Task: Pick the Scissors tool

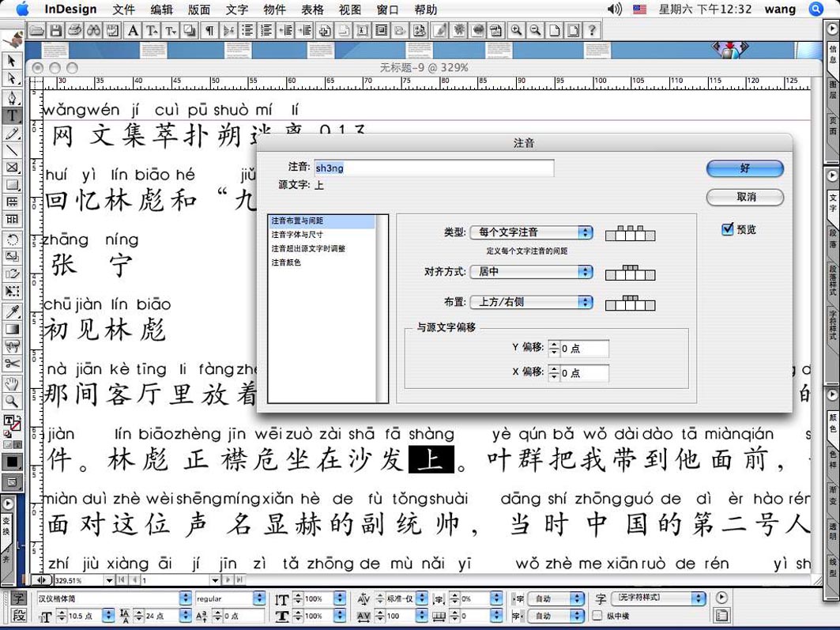Action: [12, 364]
